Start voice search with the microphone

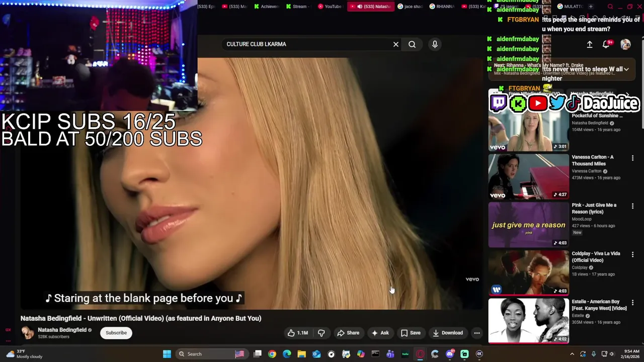pos(435,44)
